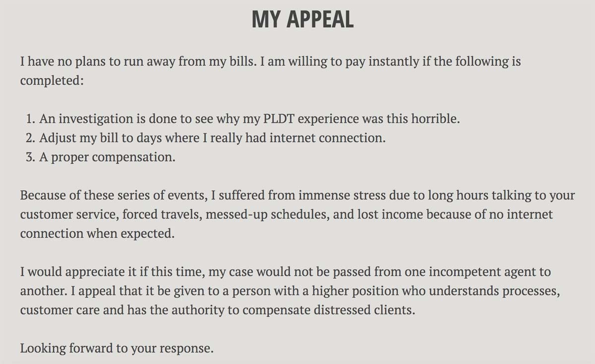Click the line 'connection when expected.'
Image resolution: width=595 pixels, height=364 pixels.
coord(97,234)
